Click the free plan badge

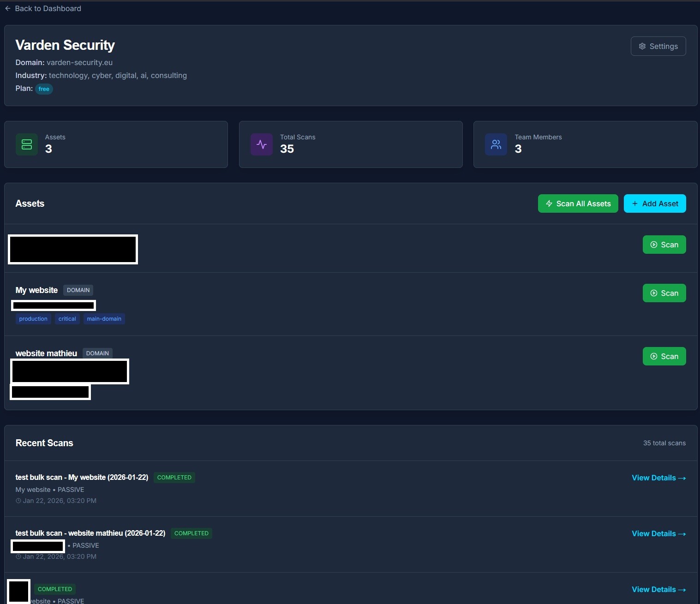tap(44, 89)
